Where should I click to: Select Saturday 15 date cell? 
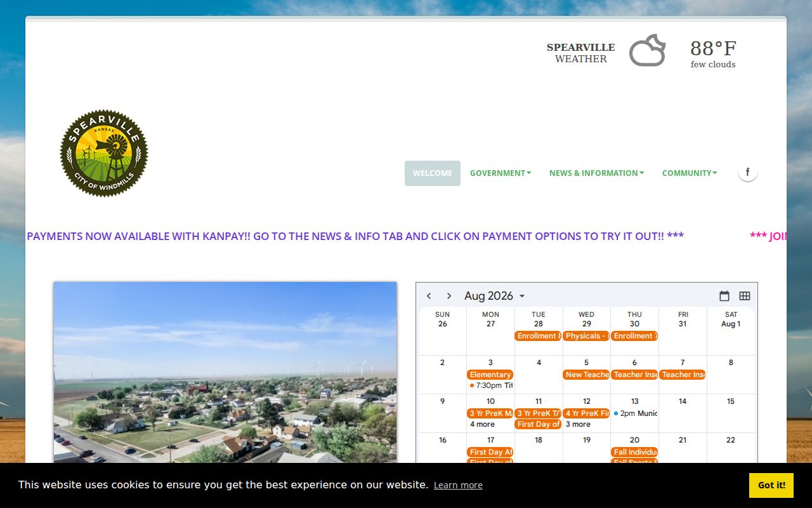click(731, 401)
